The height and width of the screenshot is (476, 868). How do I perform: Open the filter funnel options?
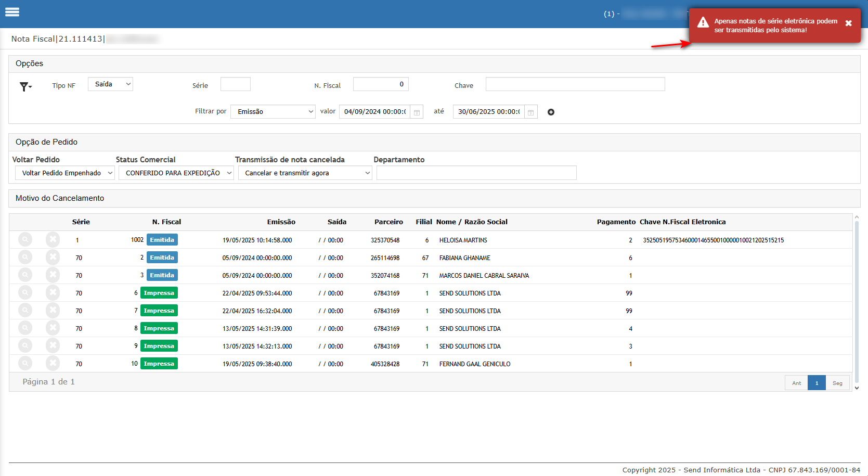pos(25,86)
